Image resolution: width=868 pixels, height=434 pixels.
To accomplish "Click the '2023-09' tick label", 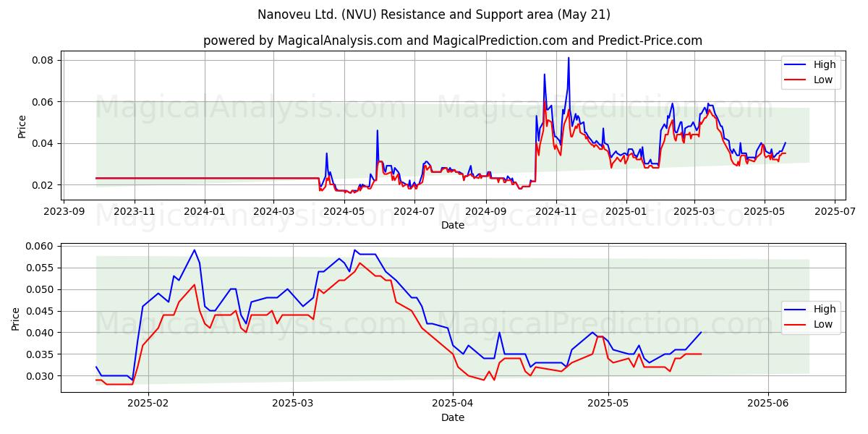I will click(x=64, y=212).
